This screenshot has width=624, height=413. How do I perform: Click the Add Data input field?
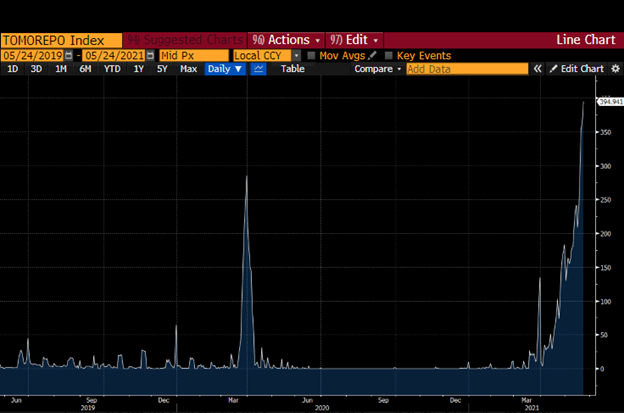(x=466, y=69)
